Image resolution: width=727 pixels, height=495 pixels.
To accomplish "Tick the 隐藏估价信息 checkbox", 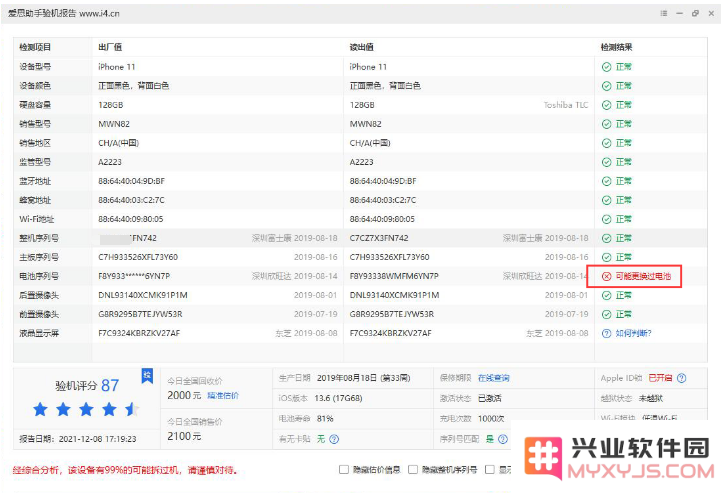I will coord(344,470).
